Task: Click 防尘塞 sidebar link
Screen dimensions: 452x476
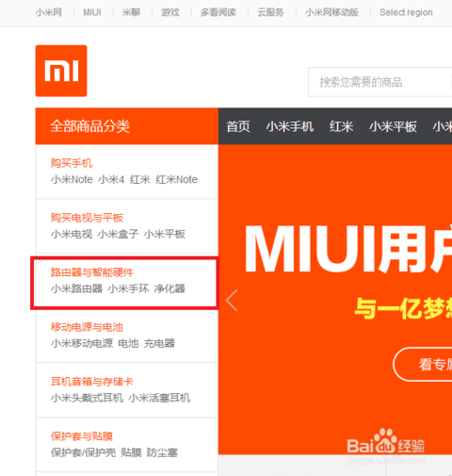Action: [162, 452]
